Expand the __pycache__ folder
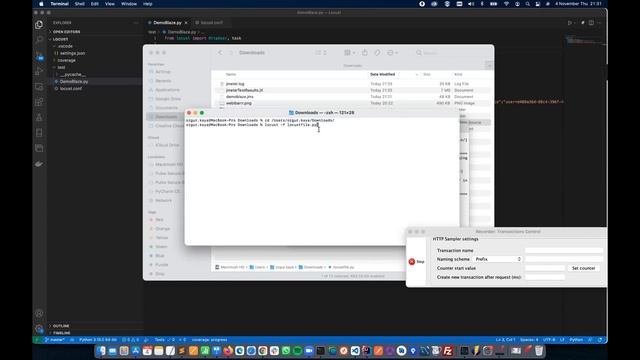 [x=72, y=74]
